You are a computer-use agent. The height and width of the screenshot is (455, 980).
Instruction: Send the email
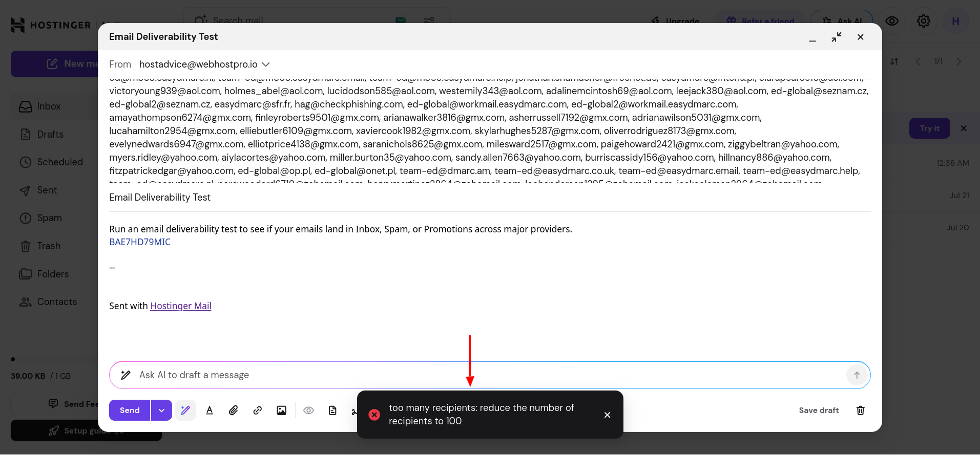[130, 410]
